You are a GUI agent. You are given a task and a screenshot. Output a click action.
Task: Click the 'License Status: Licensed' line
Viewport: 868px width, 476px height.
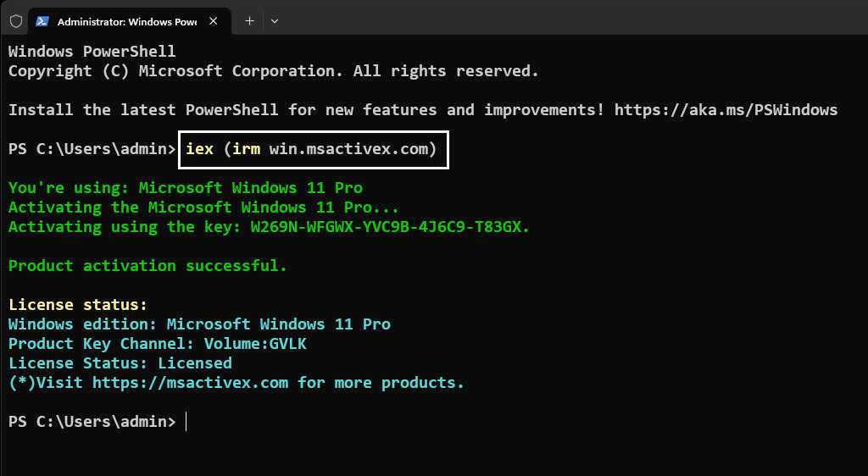120,363
